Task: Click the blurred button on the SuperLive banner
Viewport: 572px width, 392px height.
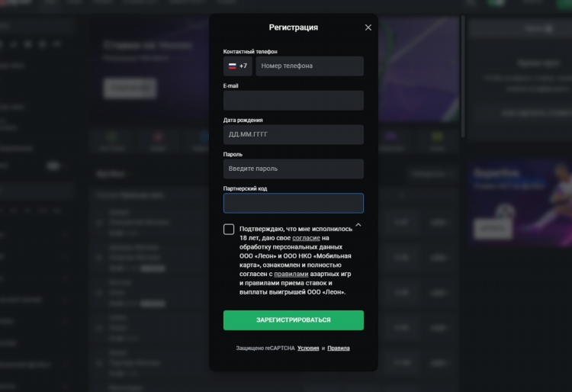Action: click(x=493, y=229)
